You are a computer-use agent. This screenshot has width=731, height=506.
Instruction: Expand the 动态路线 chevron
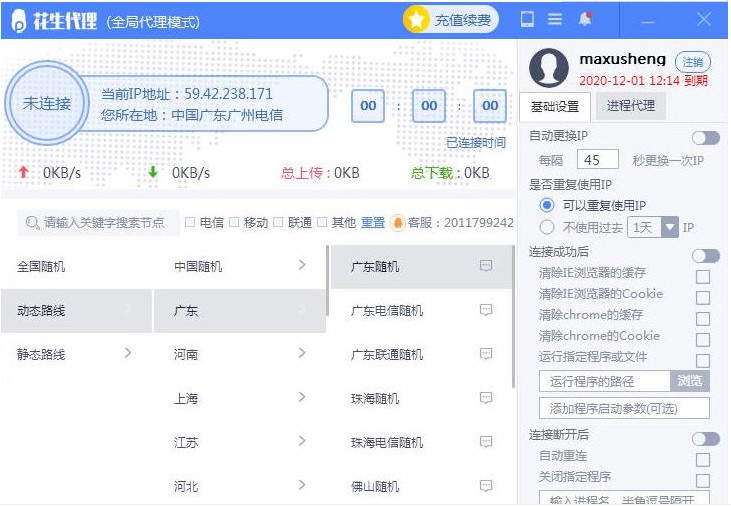pyautogui.click(x=128, y=309)
